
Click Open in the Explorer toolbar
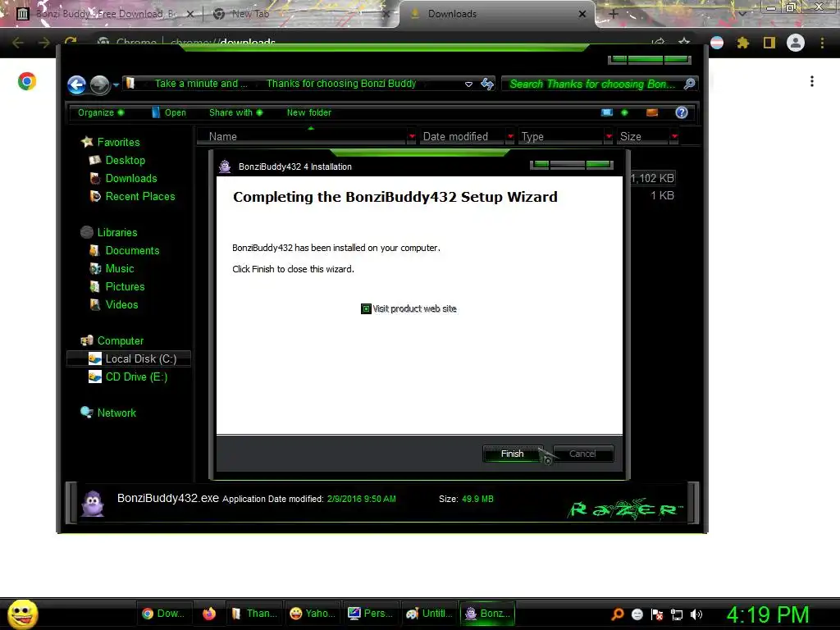pyautogui.click(x=169, y=112)
